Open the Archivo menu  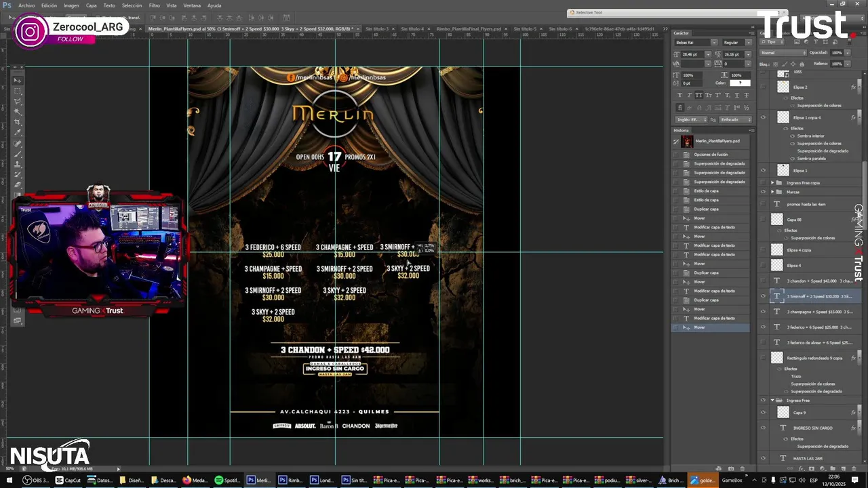point(26,5)
